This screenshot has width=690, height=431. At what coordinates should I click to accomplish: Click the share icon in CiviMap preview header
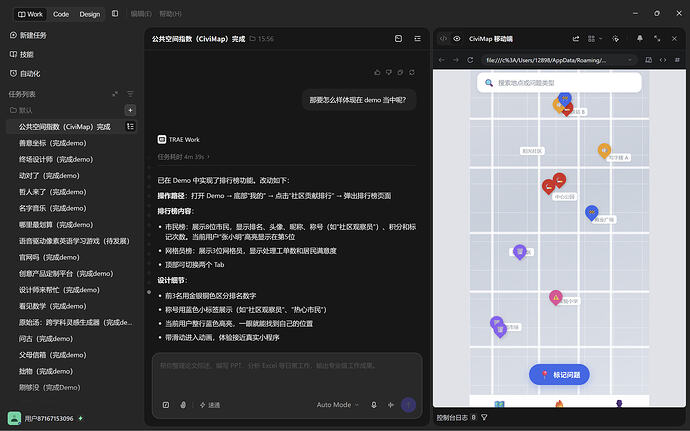[576, 39]
